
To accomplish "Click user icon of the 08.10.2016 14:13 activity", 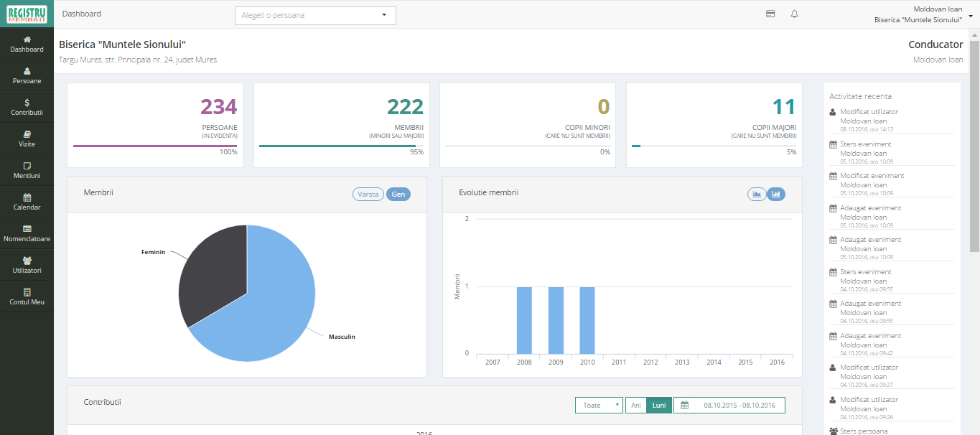I will pyautogui.click(x=833, y=112).
